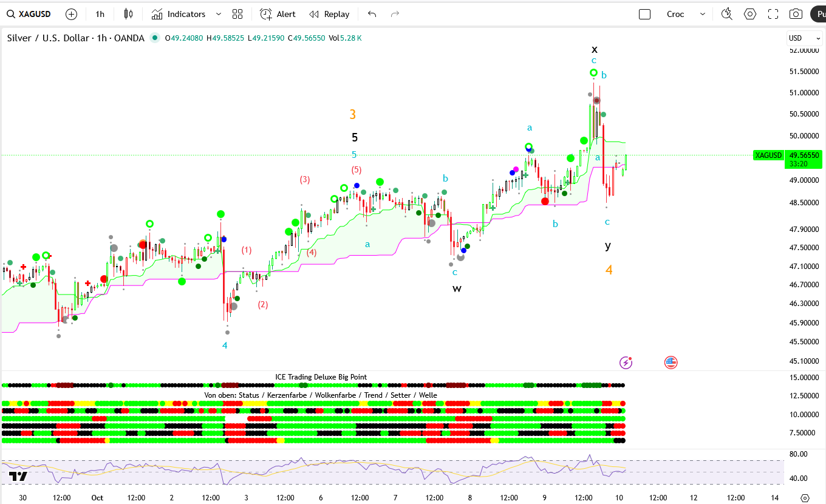The image size is (826, 504).
Task: Expand the Croc layout dropdown arrow
Action: [x=703, y=14]
